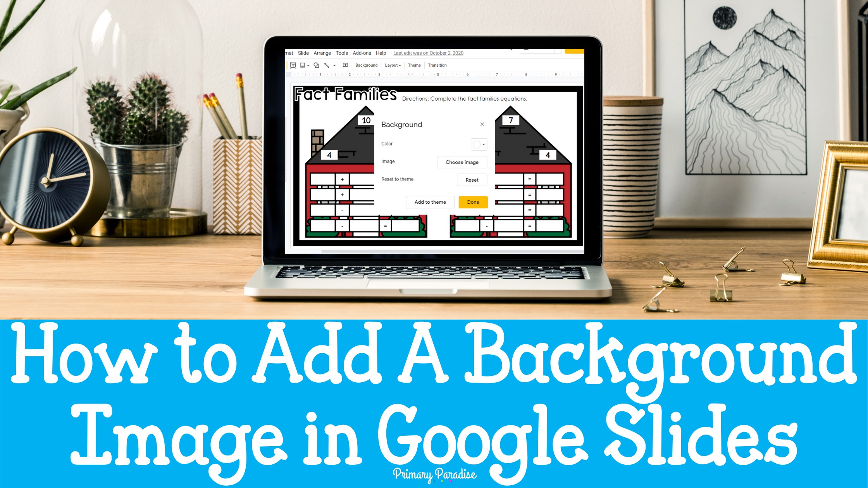This screenshot has width=868, height=488.
Task: Click the last edit timestamp link
Action: coord(429,53)
